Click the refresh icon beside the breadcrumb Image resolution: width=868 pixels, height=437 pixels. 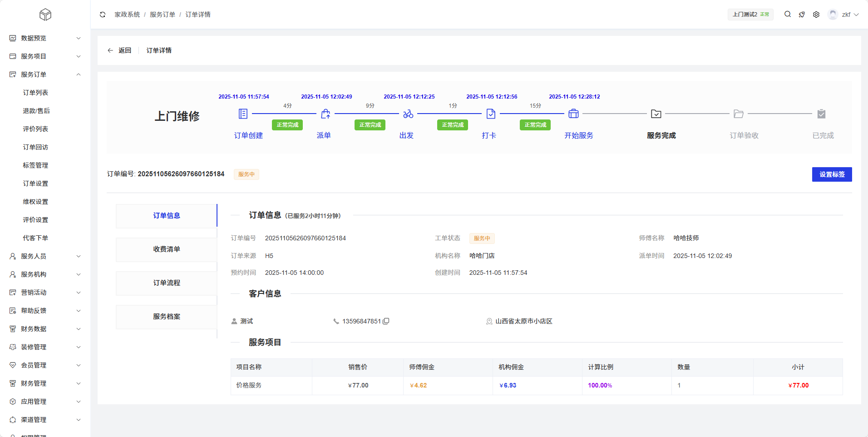(x=103, y=15)
